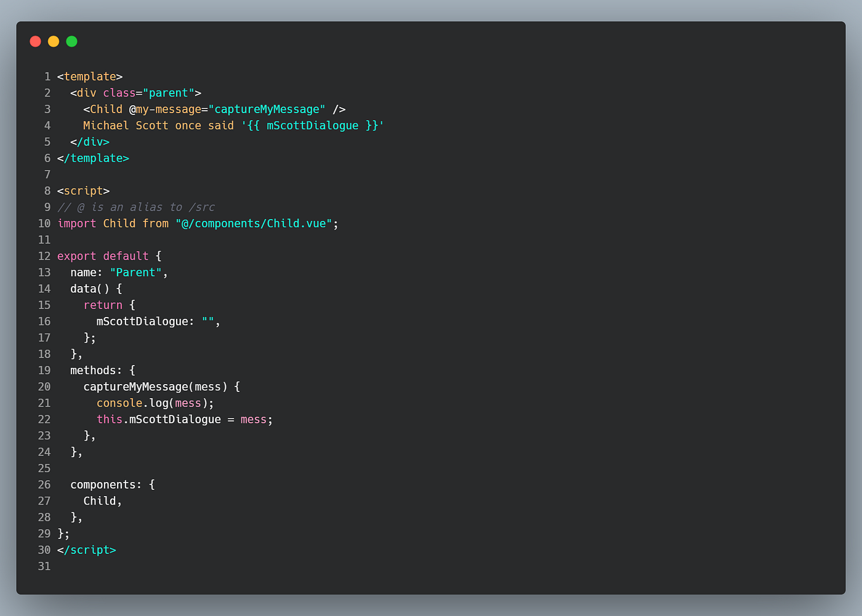
Task: Click line number 25 in the gutter
Action: (44, 468)
